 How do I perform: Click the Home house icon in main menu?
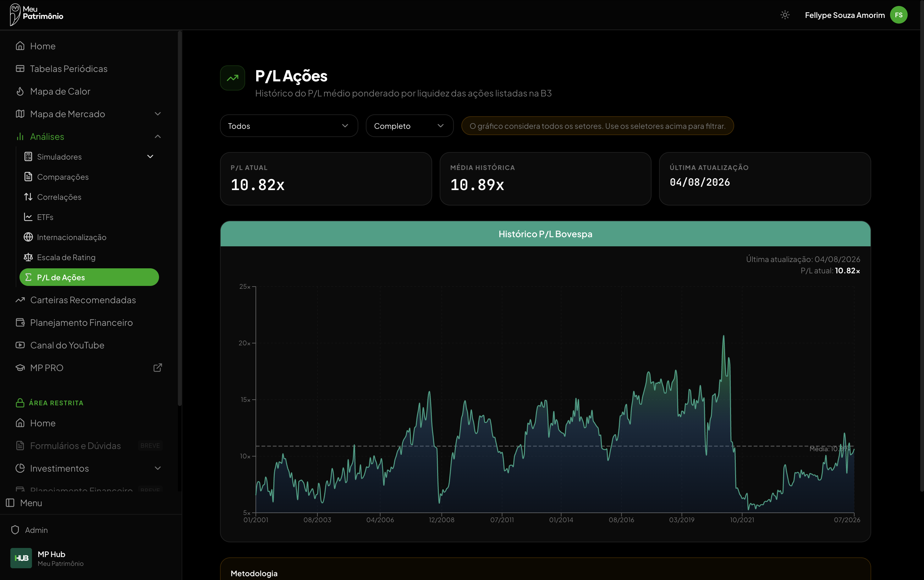tap(20, 46)
